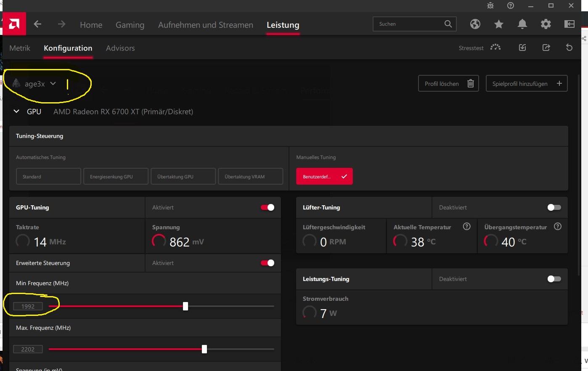Disable the Erweiterte Steuerung toggle
The image size is (588, 371).
tap(268, 263)
